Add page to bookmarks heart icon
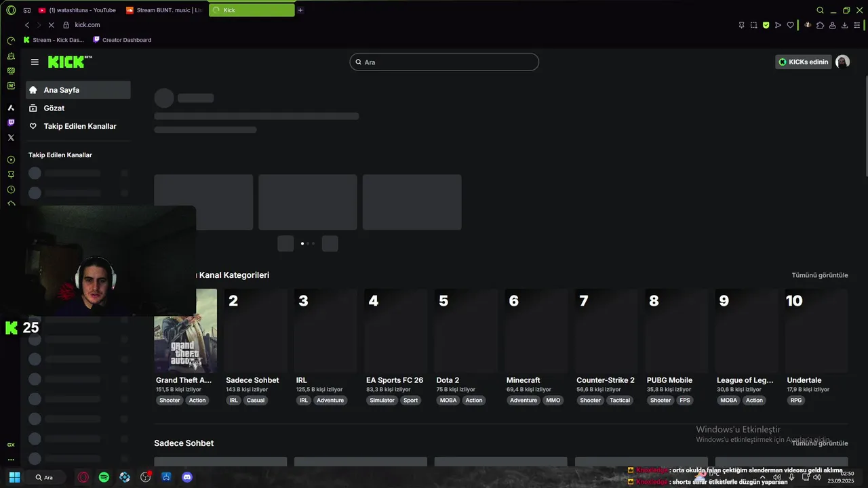Viewport: 868px width, 488px height. point(790,25)
